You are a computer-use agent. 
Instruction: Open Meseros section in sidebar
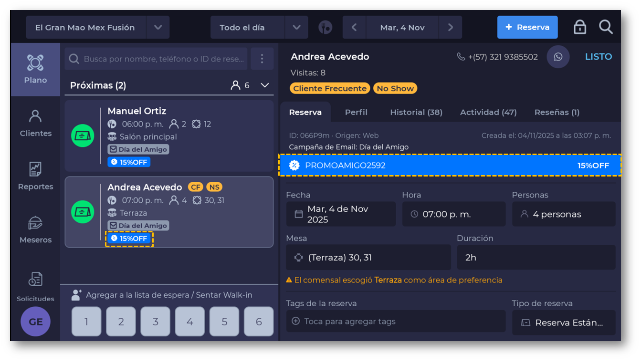tap(35, 229)
